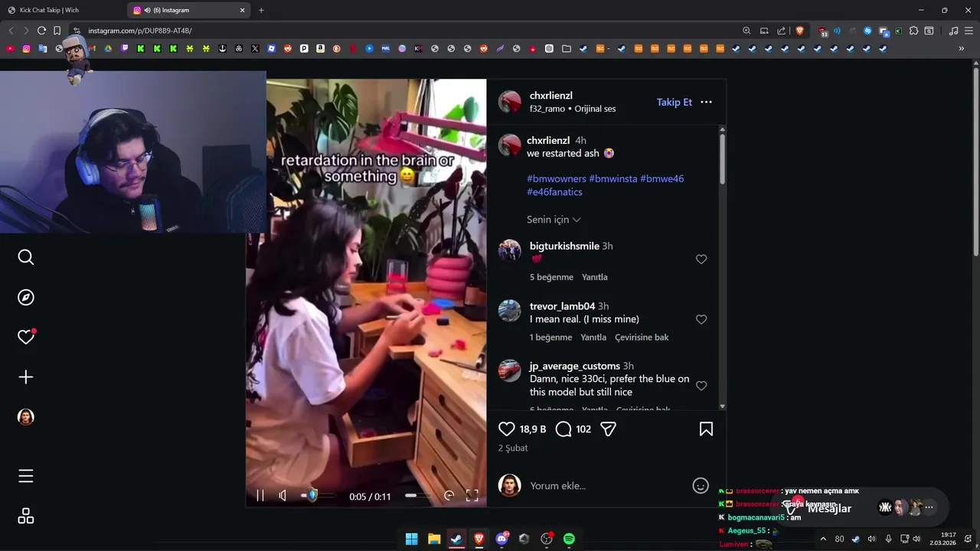Viewport: 980px width, 551px height.
Task: Mute the Instagram tab audio icon
Action: (147, 10)
